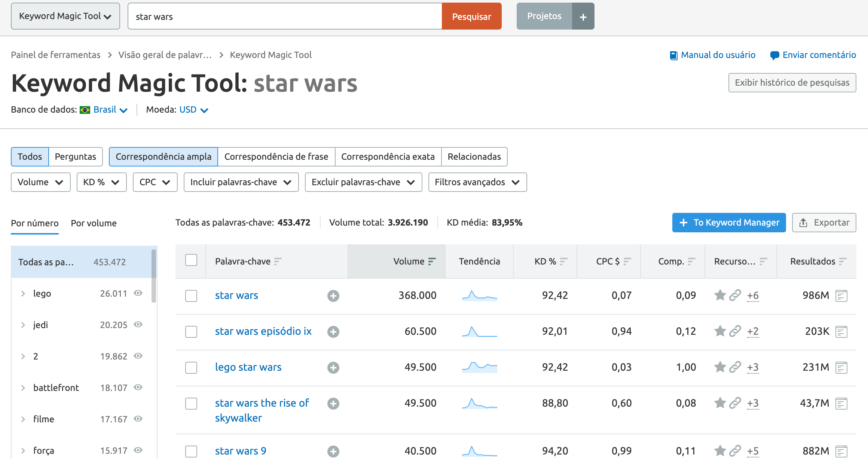This screenshot has width=868, height=459.
Task: Click the keyword groups sidebar scrollbar
Action: 154,276
